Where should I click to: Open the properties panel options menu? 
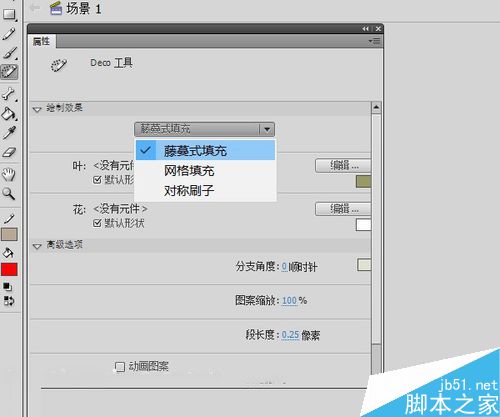click(374, 41)
